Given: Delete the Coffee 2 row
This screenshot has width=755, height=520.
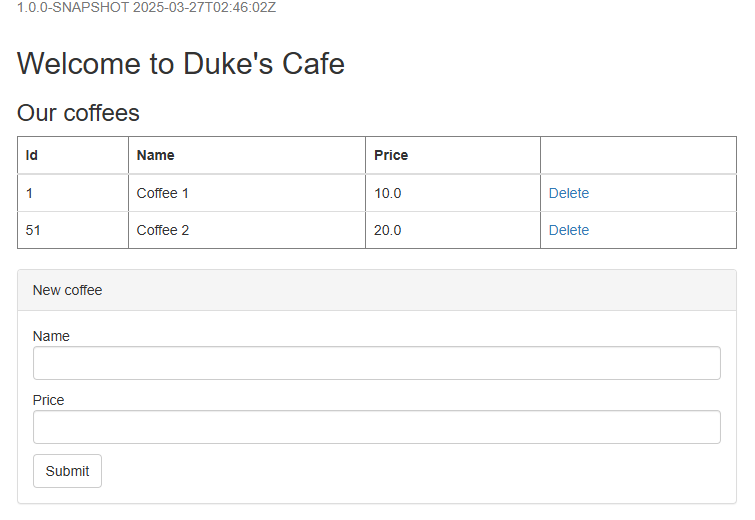Looking at the screenshot, I should click(x=568, y=230).
